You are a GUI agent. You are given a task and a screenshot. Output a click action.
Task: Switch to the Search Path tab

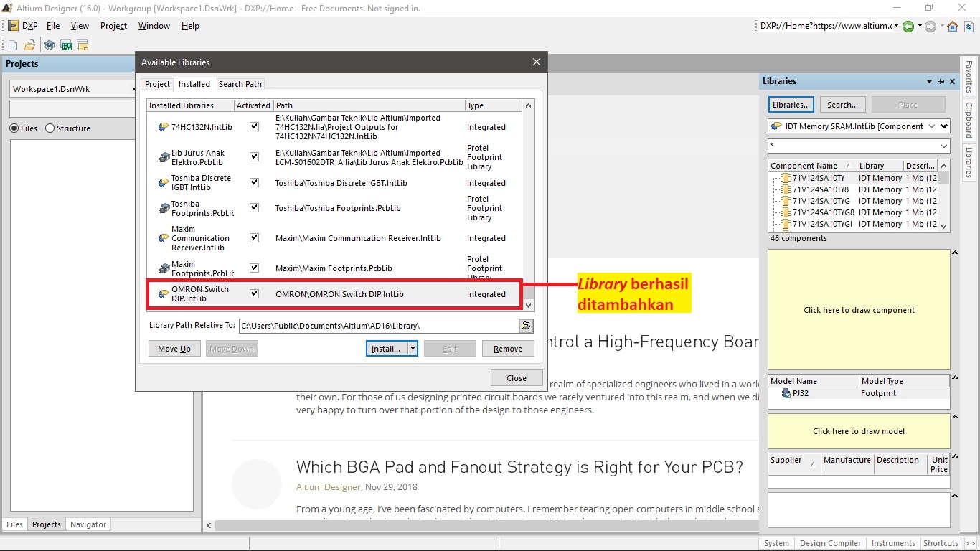[x=240, y=84]
